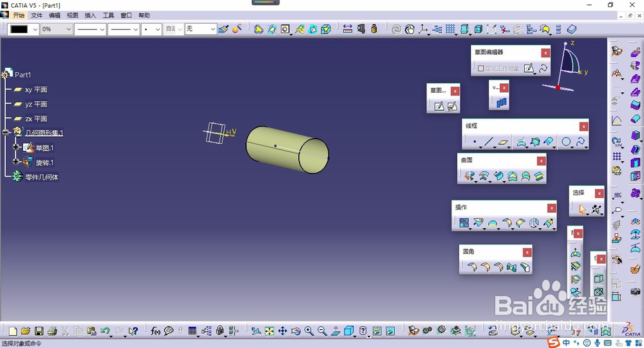The image size is (644, 348).
Task: Close the 操作 toolbar
Action: coord(552,208)
